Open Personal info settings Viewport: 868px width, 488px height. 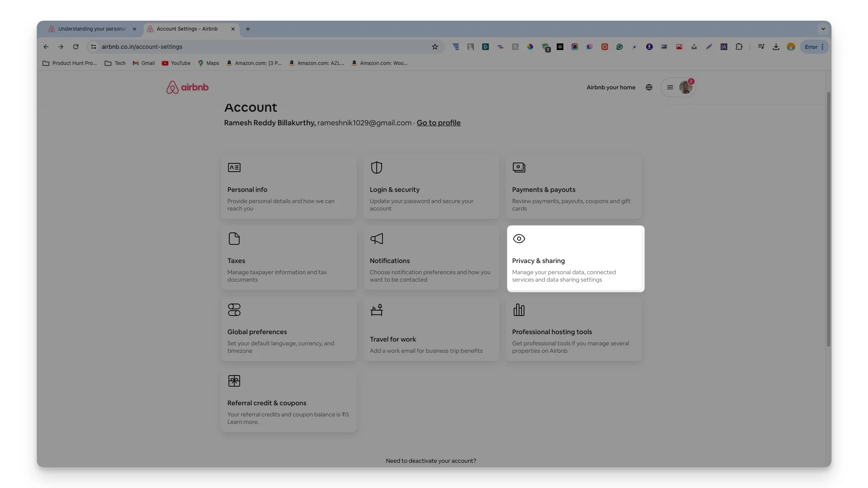[288, 186]
